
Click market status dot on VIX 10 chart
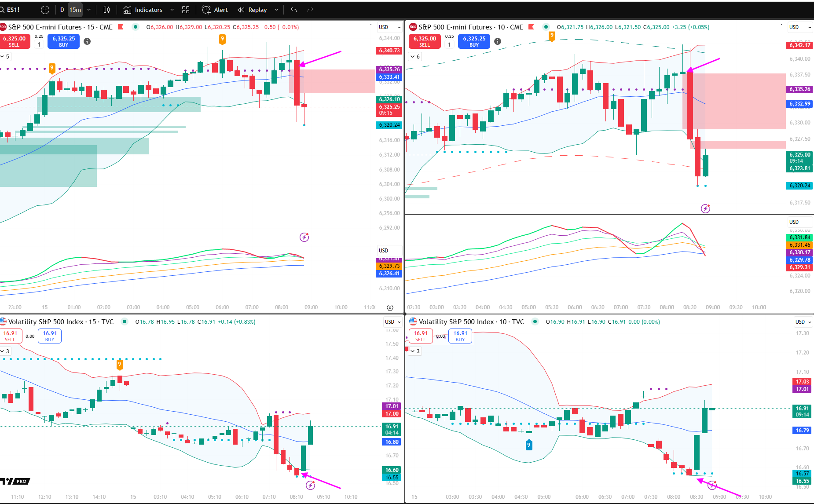coord(535,322)
